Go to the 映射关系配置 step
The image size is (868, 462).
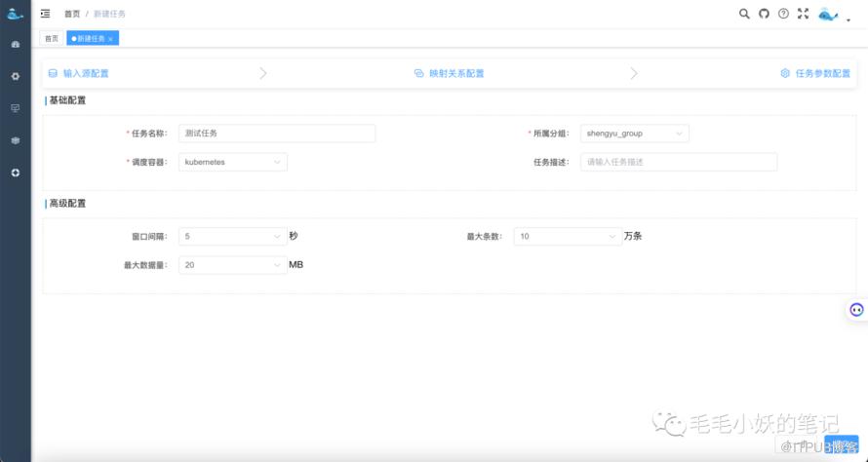point(450,73)
